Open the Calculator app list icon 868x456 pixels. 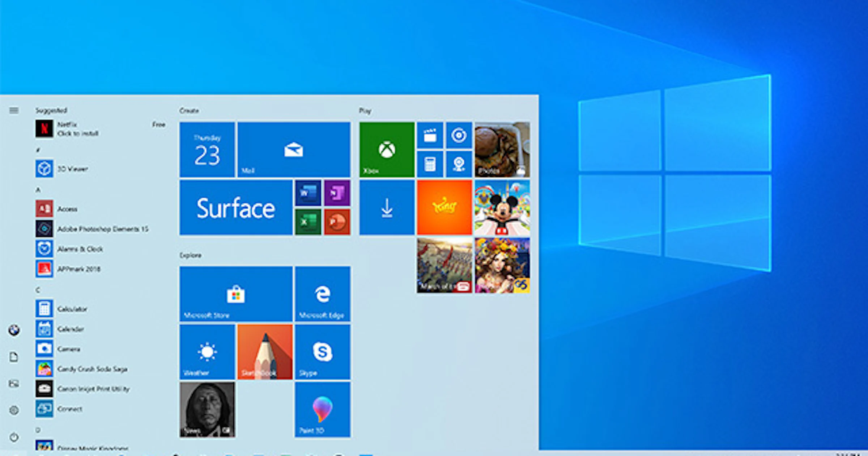tap(44, 309)
